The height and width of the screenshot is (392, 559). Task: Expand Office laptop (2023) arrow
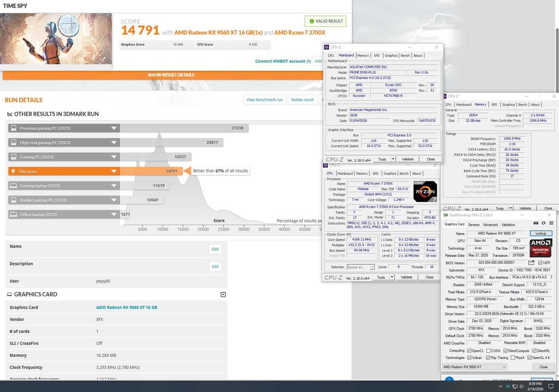(114, 214)
